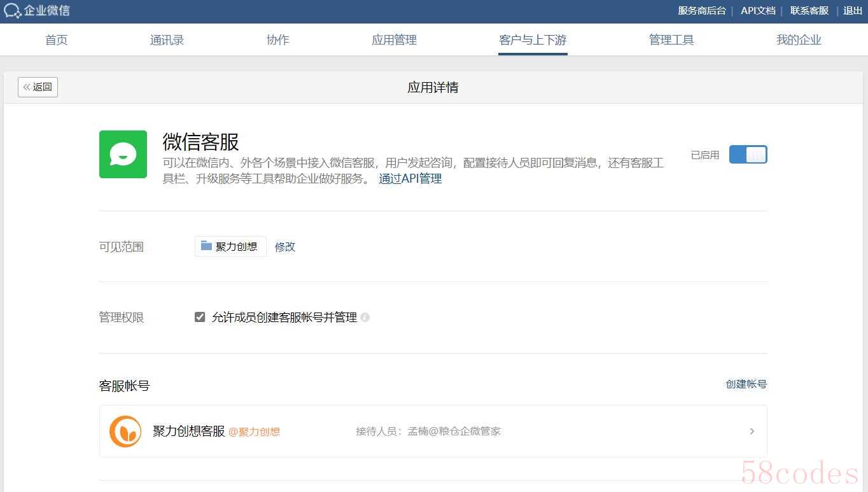Open the 首页 tab
The height and width of the screenshot is (492, 868).
(x=57, y=40)
